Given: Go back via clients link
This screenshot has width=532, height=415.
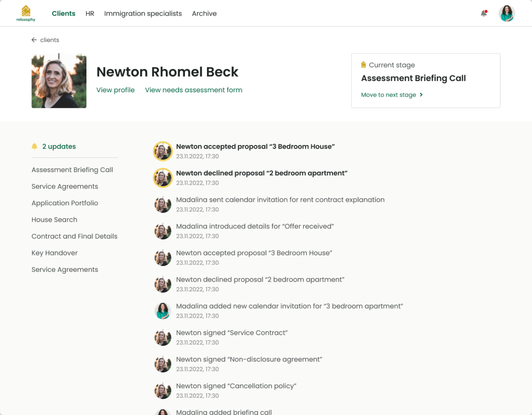Looking at the screenshot, I should [x=50, y=40].
